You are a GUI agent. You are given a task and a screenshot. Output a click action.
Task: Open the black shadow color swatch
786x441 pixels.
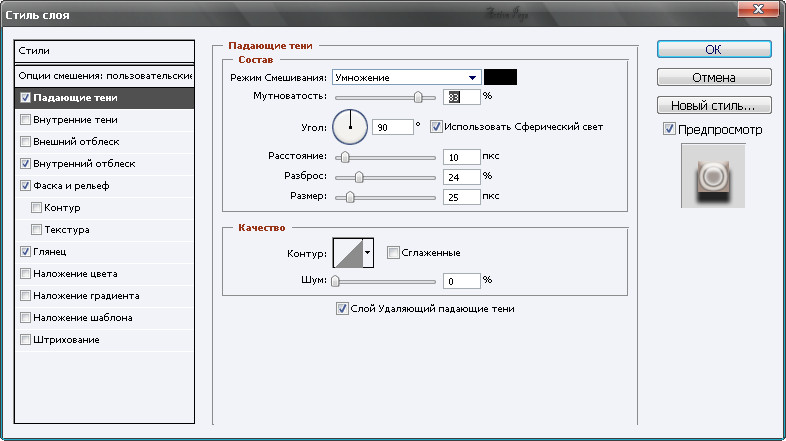[500, 77]
